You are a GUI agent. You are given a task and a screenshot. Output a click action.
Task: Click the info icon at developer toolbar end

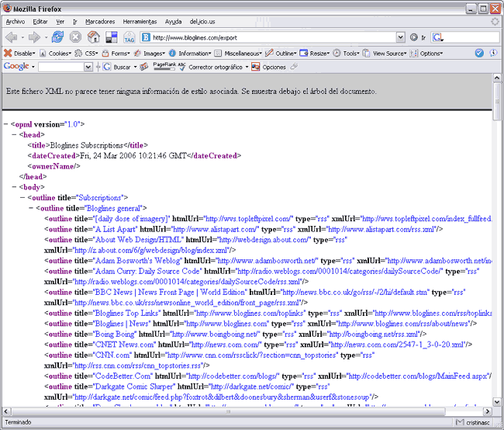point(493,53)
